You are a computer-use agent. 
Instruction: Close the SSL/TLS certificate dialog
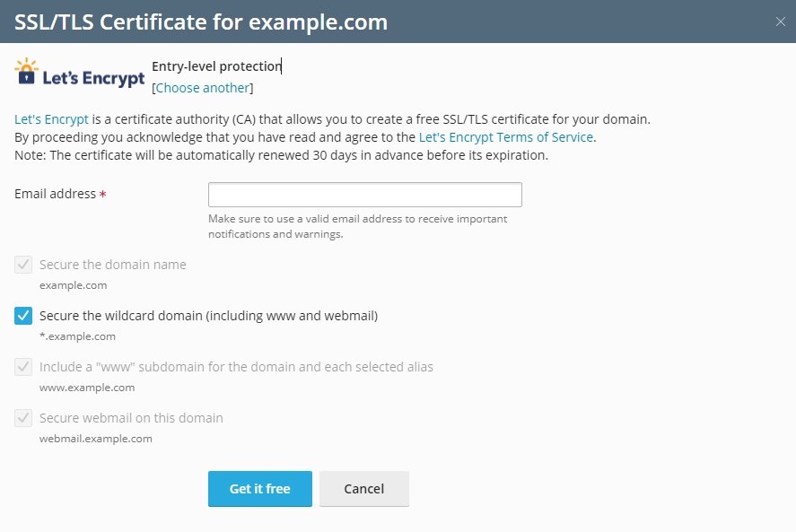(x=780, y=20)
